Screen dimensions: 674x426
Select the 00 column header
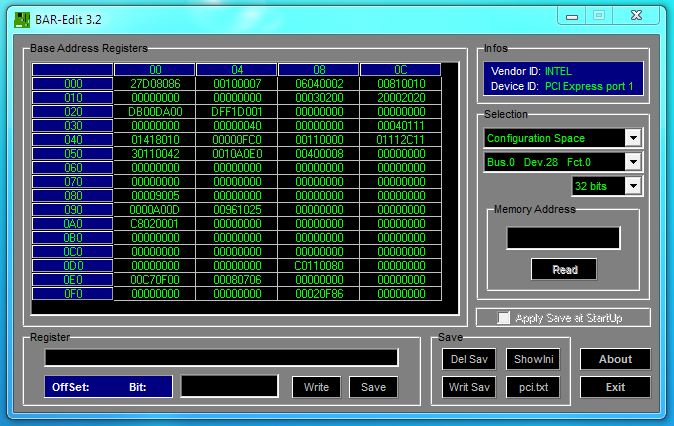tap(155, 70)
